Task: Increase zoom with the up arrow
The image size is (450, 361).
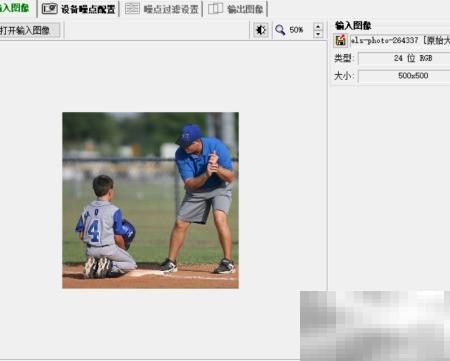Action: pos(318,27)
